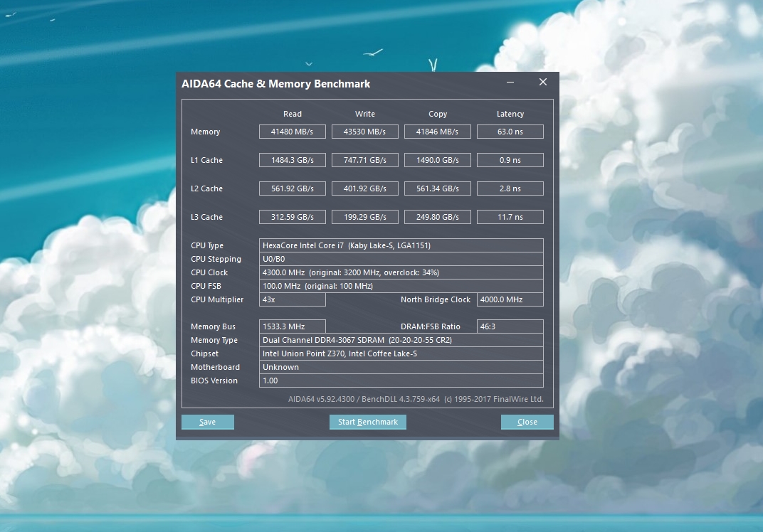Select the Chipset Intel Union Point field
This screenshot has width=763, height=532.
coord(401,353)
